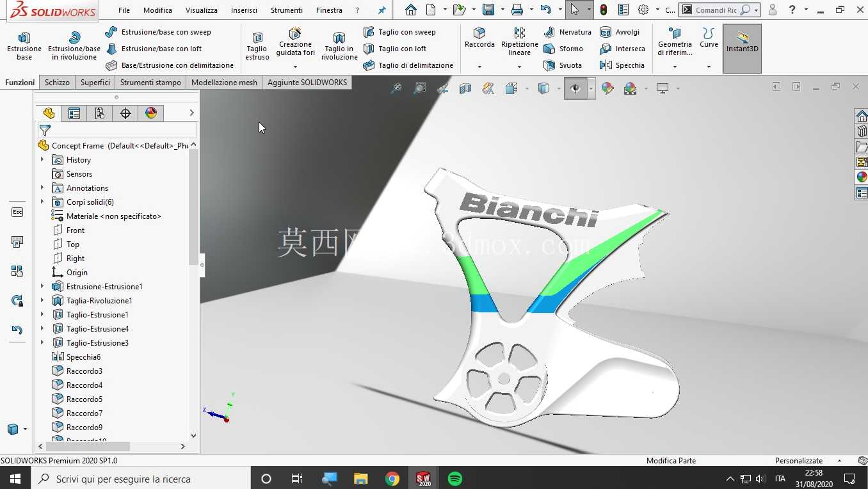Start Estrusione/base con loft

click(x=154, y=49)
